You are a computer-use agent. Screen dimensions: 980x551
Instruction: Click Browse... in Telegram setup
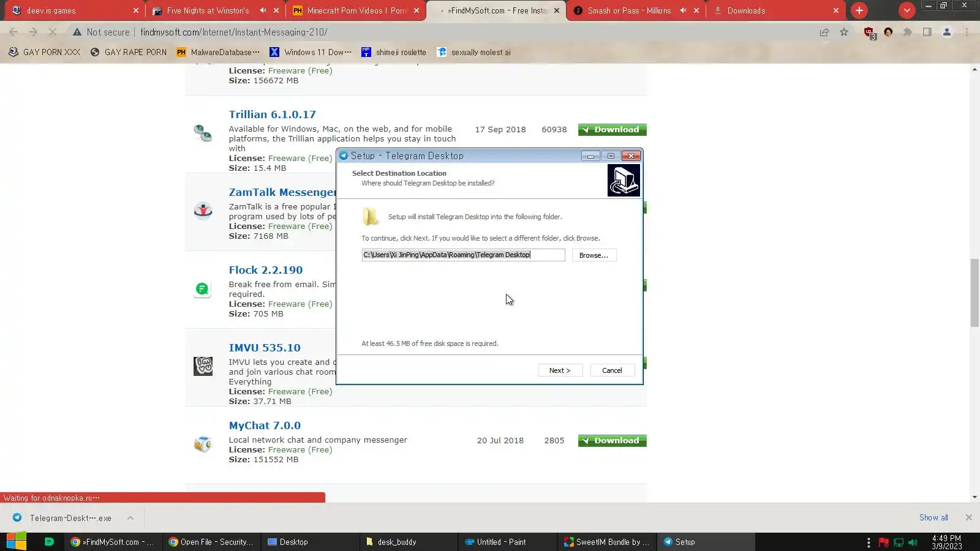point(594,255)
